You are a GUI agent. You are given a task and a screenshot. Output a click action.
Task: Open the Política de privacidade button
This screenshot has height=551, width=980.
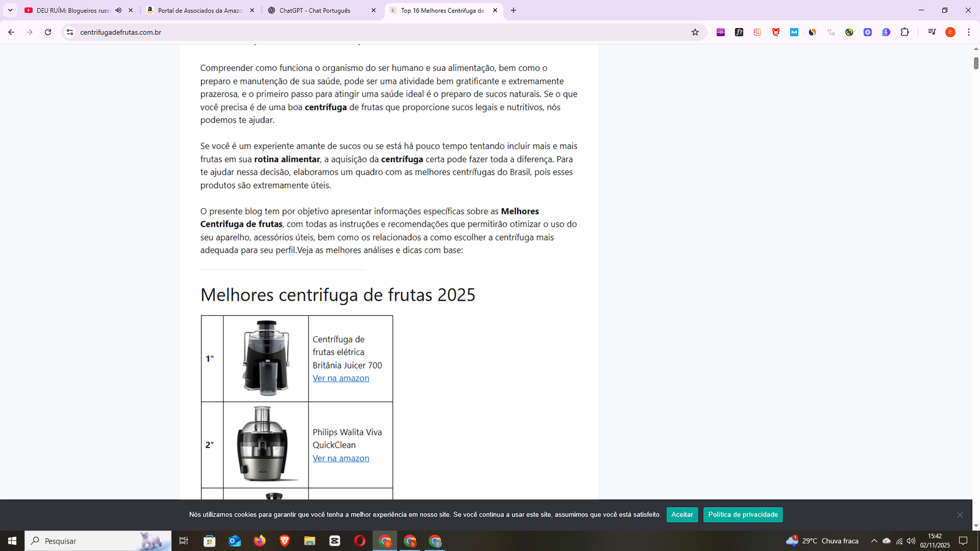click(742, 515)
